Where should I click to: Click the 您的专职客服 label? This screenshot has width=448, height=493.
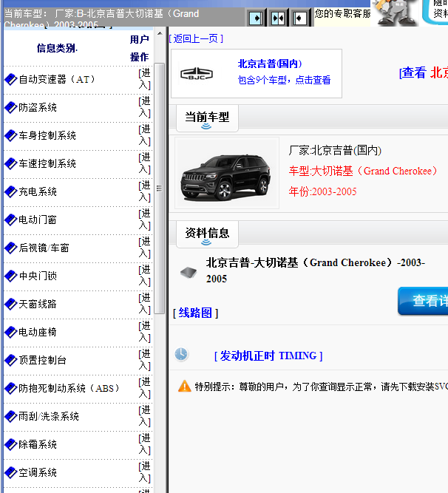(343, 13)
